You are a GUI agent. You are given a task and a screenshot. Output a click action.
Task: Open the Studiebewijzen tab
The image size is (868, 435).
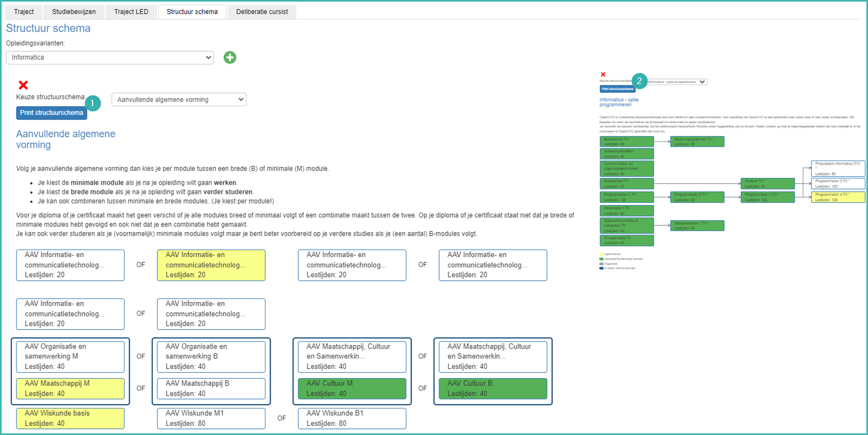tap(74, 12)
